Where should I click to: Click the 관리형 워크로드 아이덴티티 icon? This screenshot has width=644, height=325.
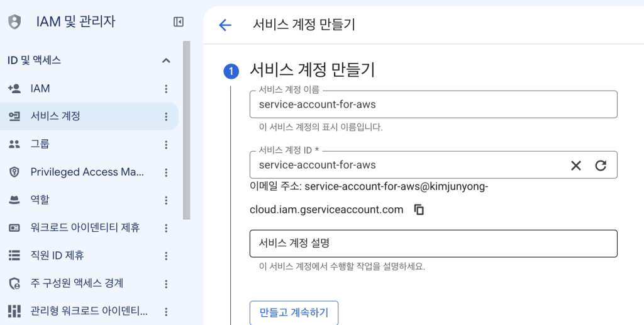pos(14,311)
